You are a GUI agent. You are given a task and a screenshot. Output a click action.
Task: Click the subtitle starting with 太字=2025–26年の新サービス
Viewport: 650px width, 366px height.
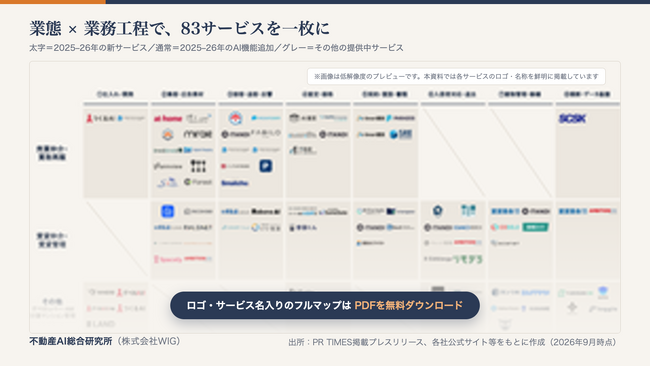[x=216, y=48]
